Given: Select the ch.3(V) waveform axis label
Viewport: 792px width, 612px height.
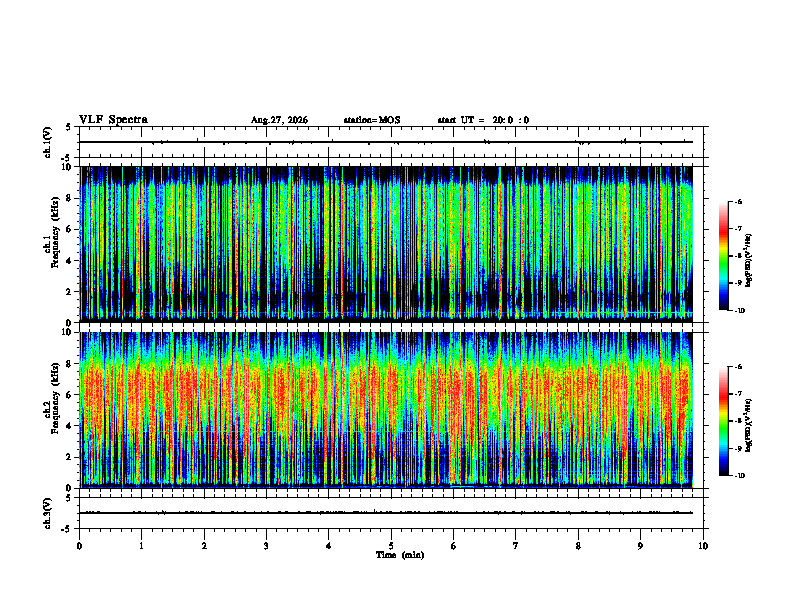Looking at the screenshot, I should [x=47, y=513].
